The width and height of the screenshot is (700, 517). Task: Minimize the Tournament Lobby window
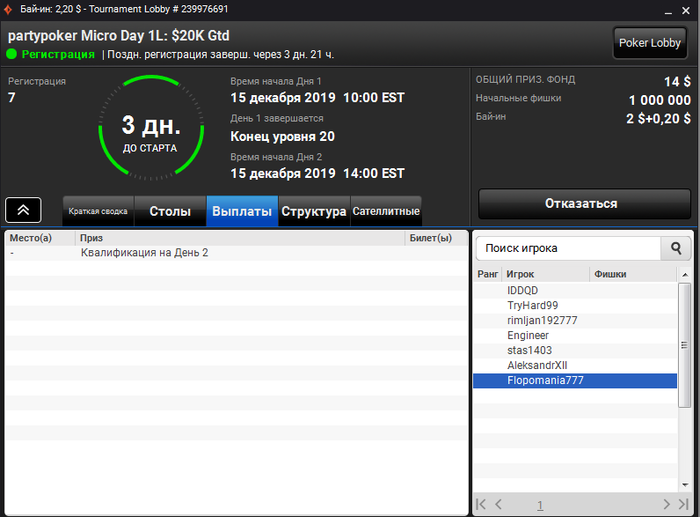pos(668,11)
